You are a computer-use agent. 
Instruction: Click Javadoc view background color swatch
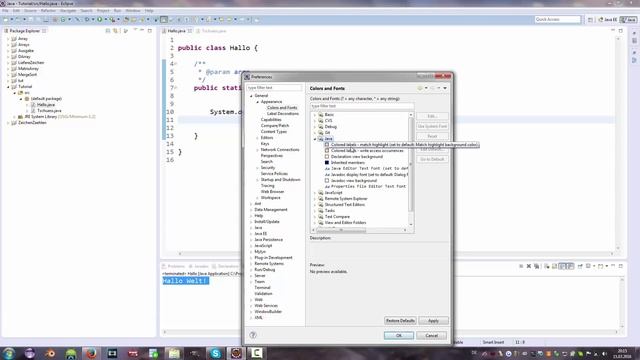pyautogui.click(x=327, y=180)
